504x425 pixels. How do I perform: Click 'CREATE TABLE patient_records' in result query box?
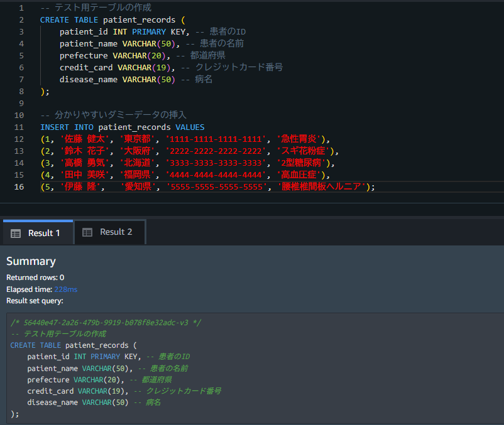69,345
